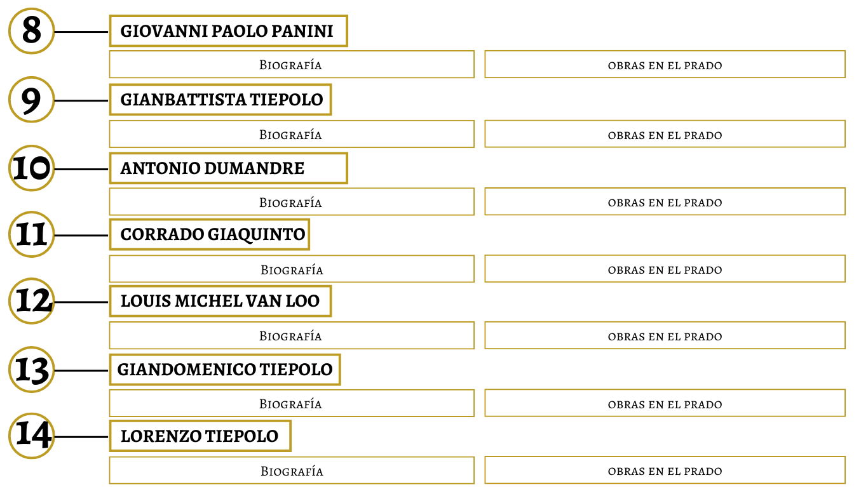The image size is (868, 487).
Task: View Obras en el Prado for Antonio Dumandre
Action: click(x=665, y=202)
